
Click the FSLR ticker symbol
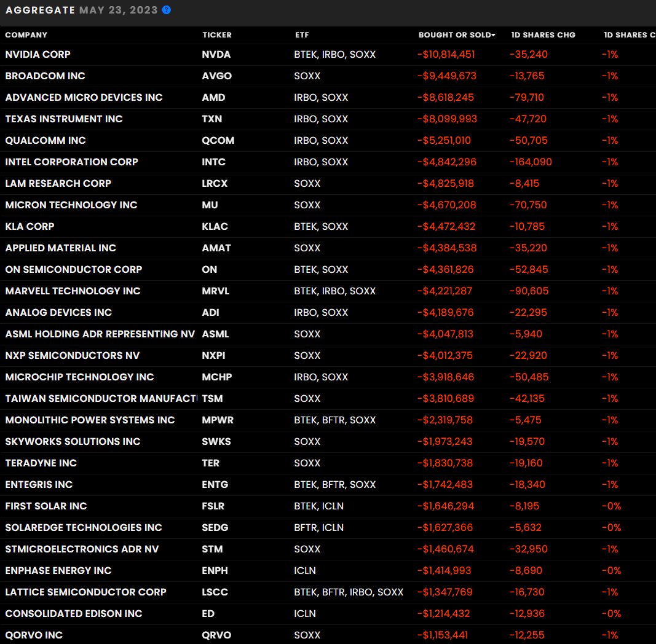tap(213, 506)
